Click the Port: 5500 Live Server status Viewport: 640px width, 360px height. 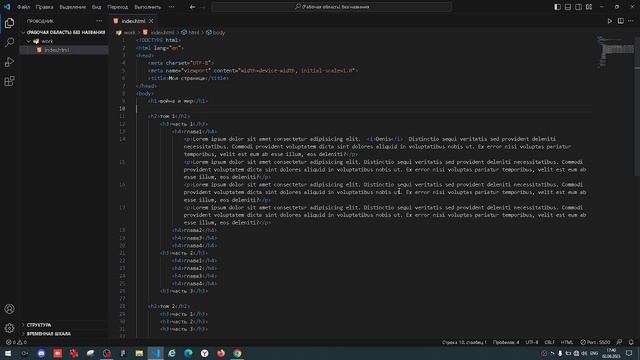pos(595,342)
